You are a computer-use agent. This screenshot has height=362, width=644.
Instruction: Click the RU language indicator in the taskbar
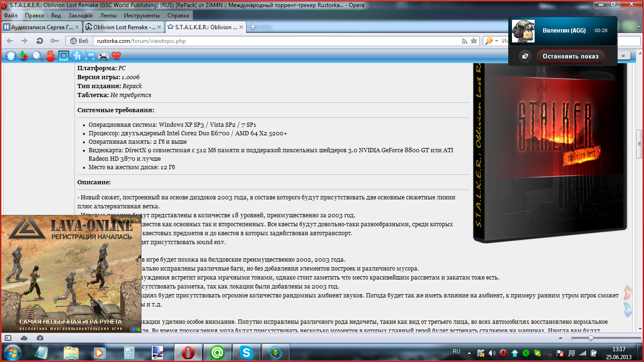click(456, 352)
